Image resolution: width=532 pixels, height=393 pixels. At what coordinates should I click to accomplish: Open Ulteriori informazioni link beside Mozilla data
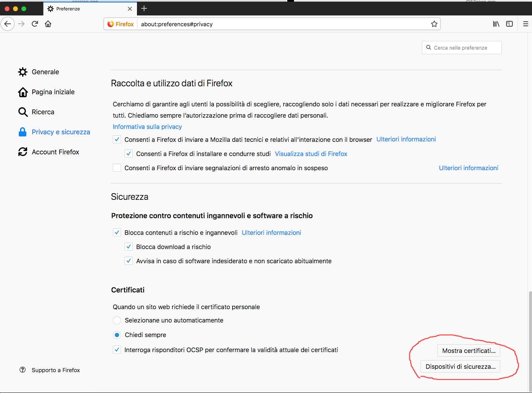[406, 139]
